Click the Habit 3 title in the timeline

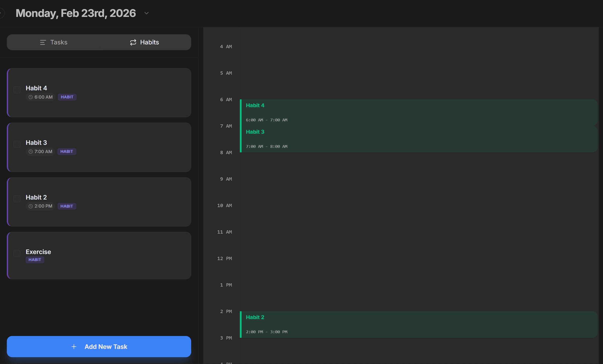pos(255,132)
